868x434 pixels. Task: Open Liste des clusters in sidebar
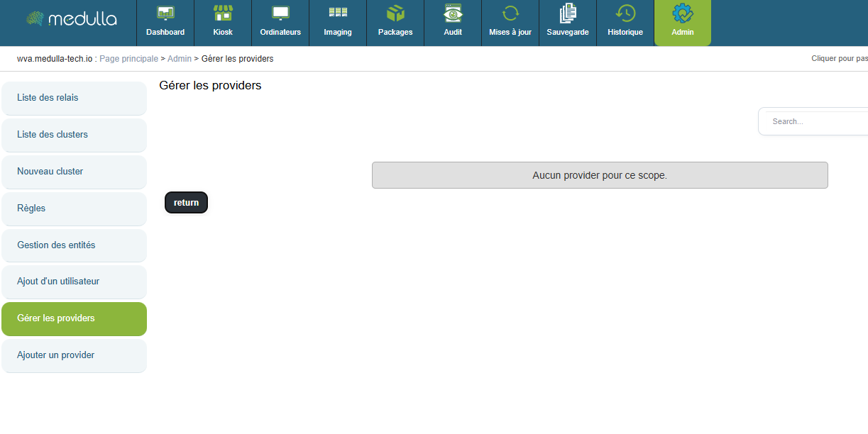74,135
